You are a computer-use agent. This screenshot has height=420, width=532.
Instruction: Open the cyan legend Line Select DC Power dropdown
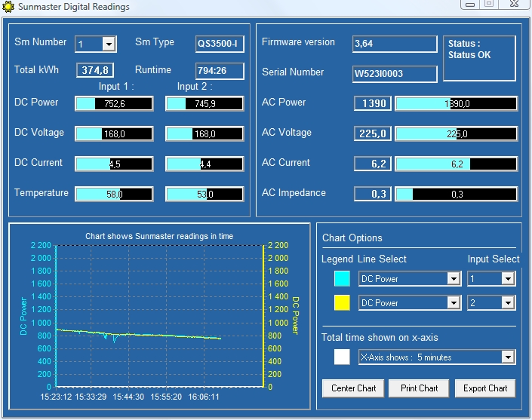[454, 279]
